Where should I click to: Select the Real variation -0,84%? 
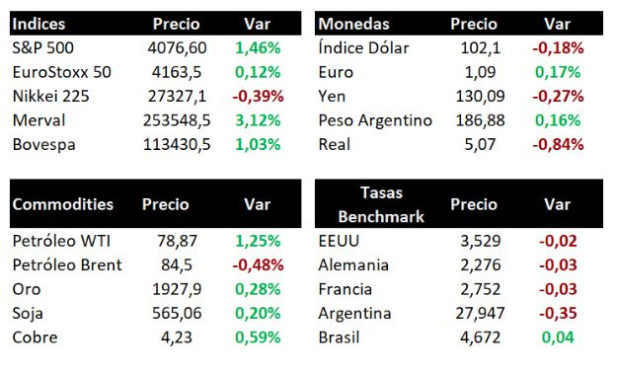(558, 144)
